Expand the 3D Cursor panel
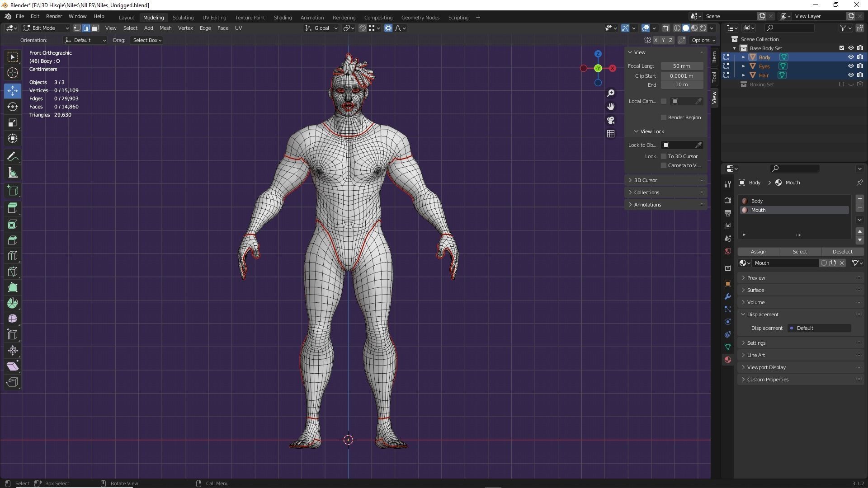The image size is (868, 488). (x=646, y=180)
